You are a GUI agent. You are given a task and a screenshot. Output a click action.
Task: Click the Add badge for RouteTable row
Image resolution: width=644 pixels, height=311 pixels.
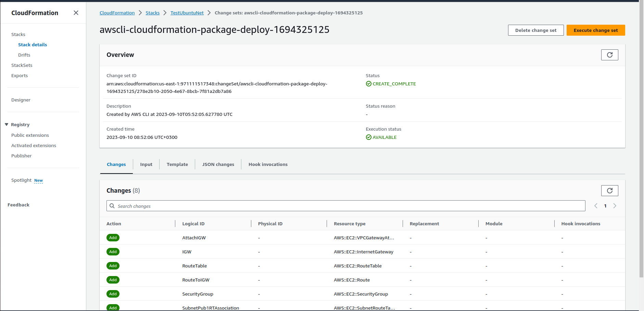113,266
